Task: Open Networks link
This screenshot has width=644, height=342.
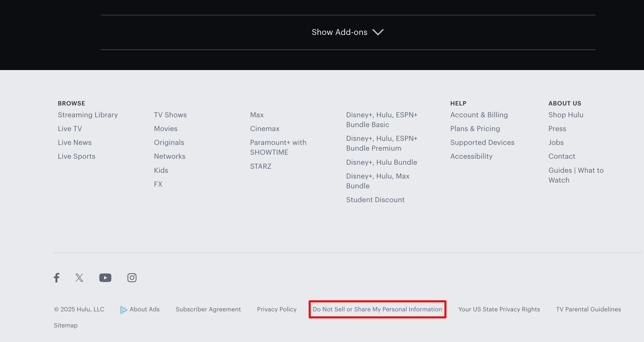Action: click(170, 156)
